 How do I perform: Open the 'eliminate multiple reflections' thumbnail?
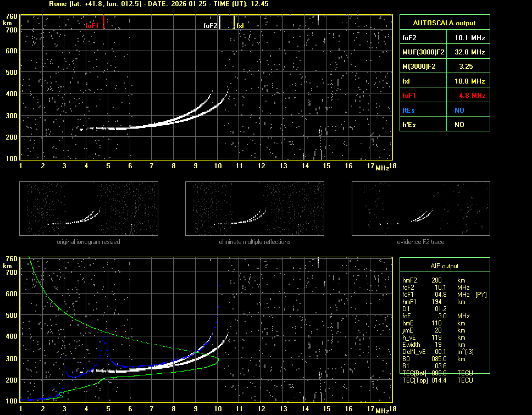pos(254,208)
